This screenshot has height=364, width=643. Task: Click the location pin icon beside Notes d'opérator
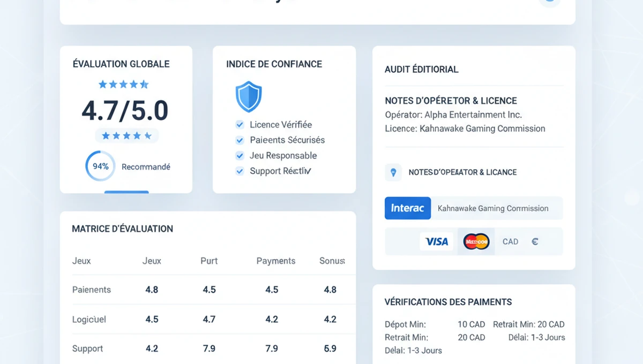393,172
